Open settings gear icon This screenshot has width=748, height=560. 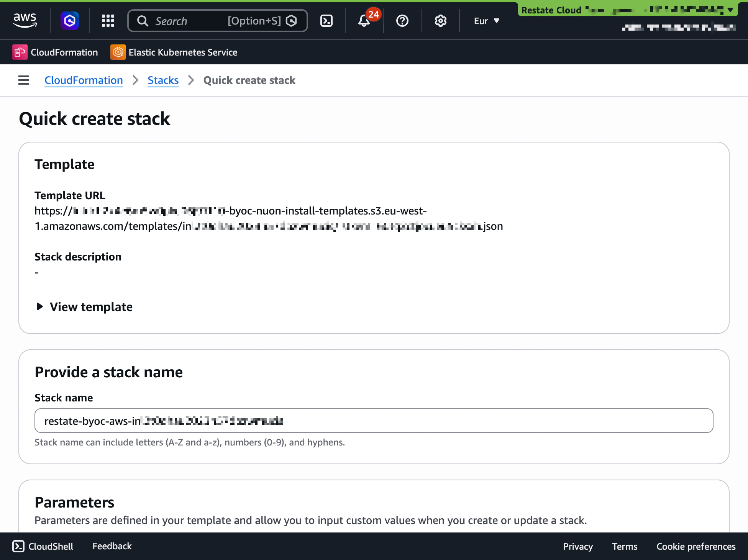441,21
